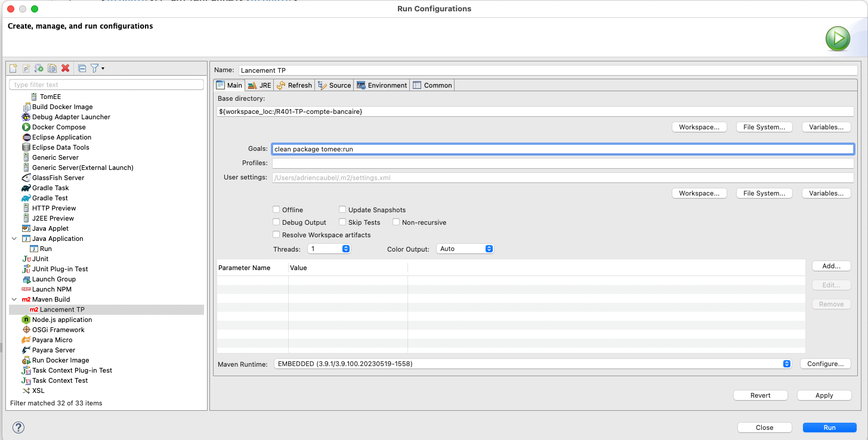Delete selected configuration with red X
868x440 pixels.
(x=66, y=69)
